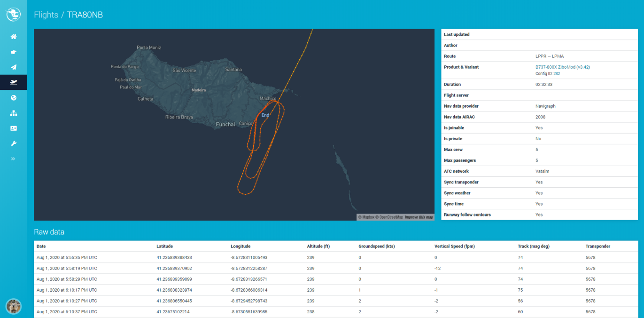
Task: Click Improve this map link
Action: (x=419, y=217)
